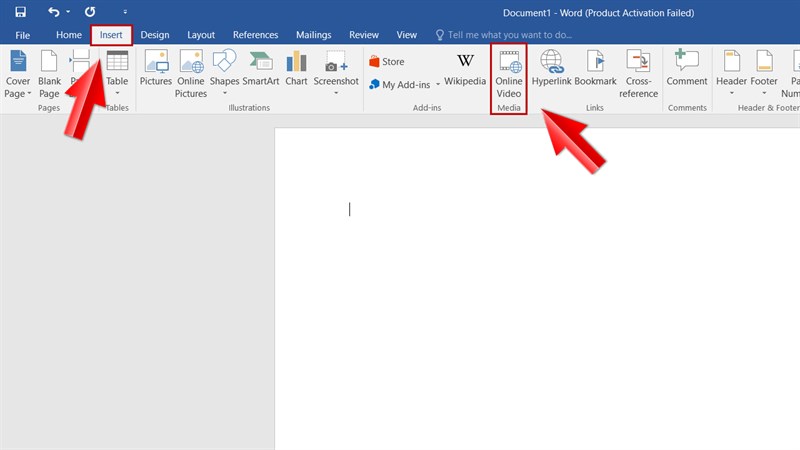800x450 pixels.
Task: Open My Add-ins
Action: pos(400,84)
